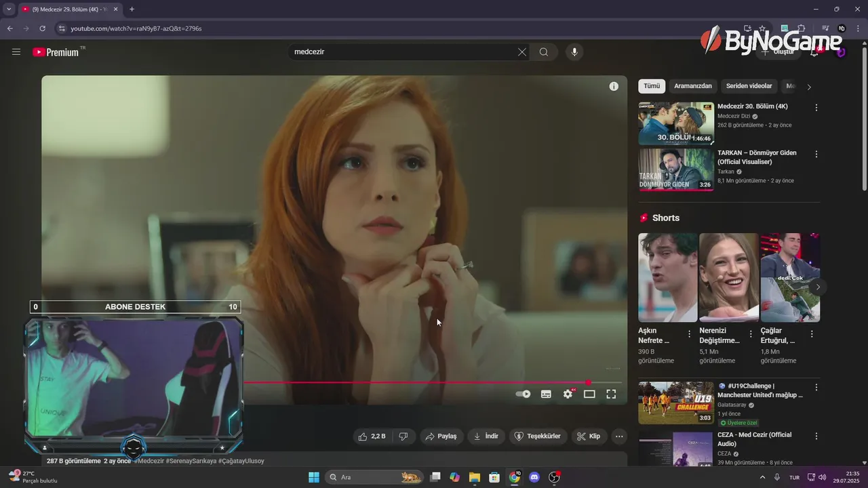The width and height of the screenshot is (868, 488).
Task: Go to the YouTube Premium home logo
Action: (x=56, y=52)
